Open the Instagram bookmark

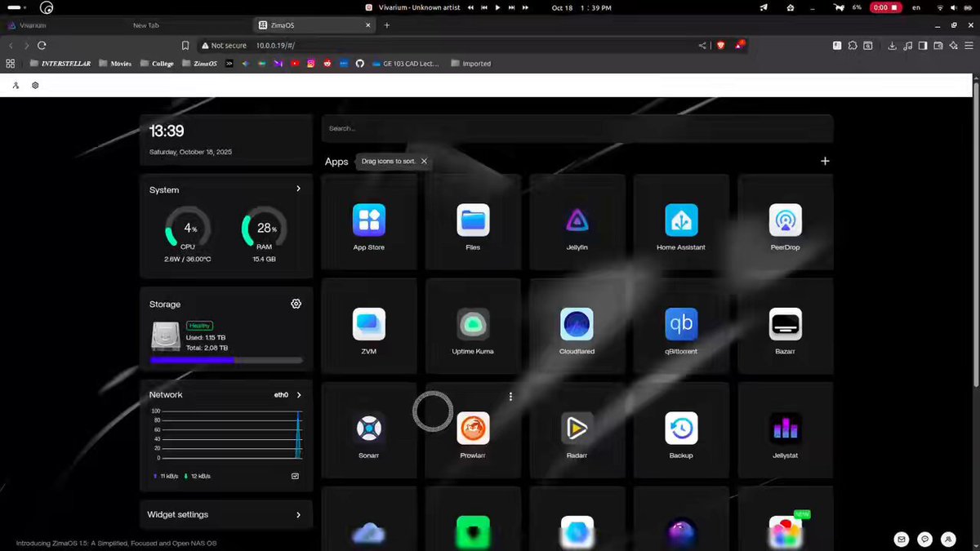pyautogui.click(x=311, y=64)
